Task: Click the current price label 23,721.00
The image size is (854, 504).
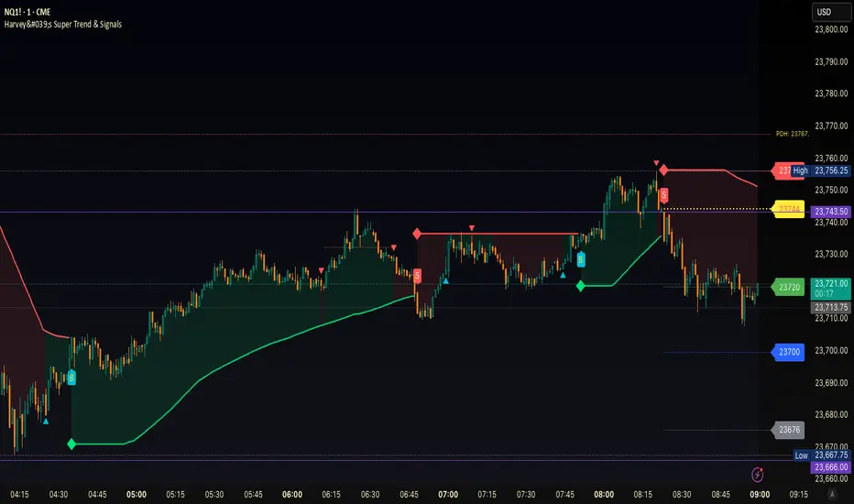Action: [x=831, y=289]
